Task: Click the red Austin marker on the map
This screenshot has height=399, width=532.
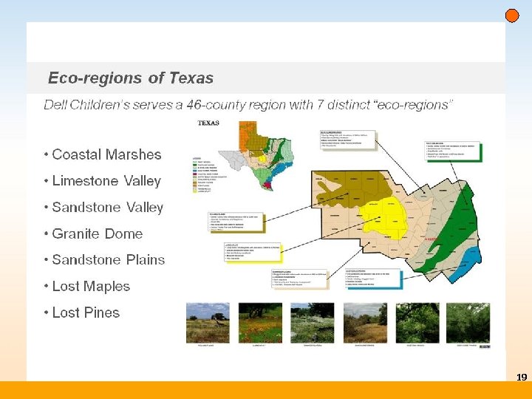Action: point(432,239)
